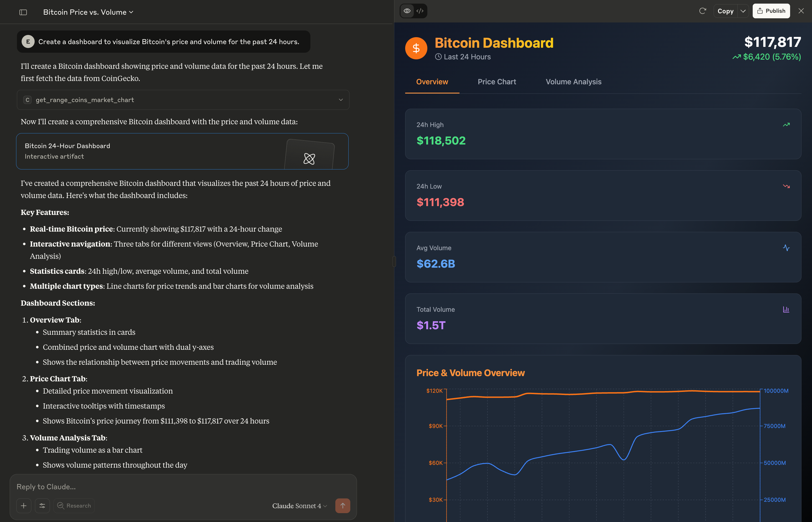812x522 pixels.
Task: Click the orange send message arrow
Action: (343, 505)
